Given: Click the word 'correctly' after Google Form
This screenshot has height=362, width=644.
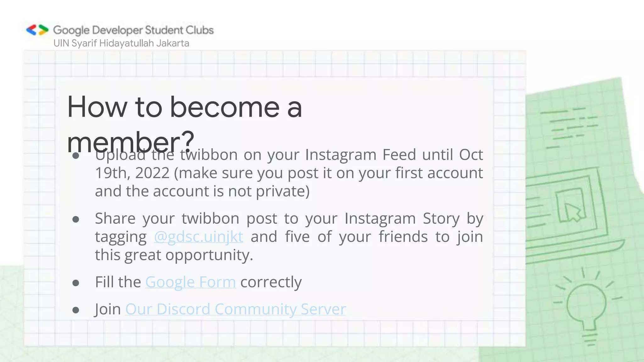Looking at the screenshot, I should 271,282.
